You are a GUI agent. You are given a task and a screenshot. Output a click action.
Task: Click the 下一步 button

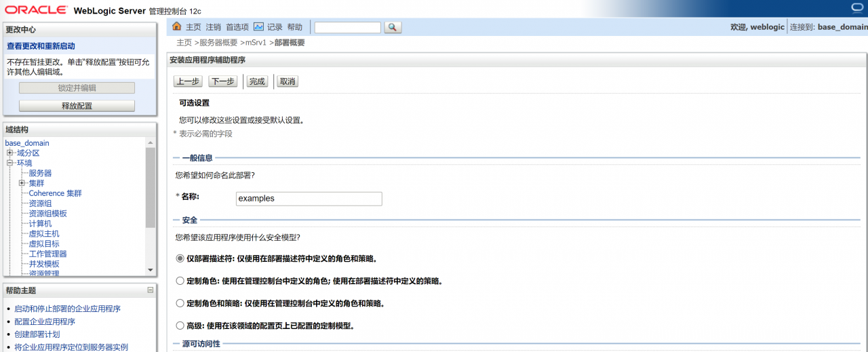(x=223, y=81)
